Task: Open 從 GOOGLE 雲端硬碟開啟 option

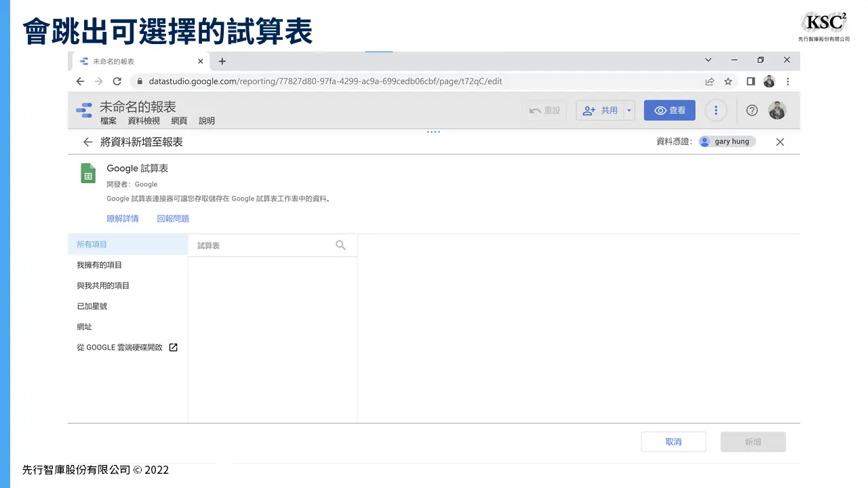Action: click(x=127, y=347)
